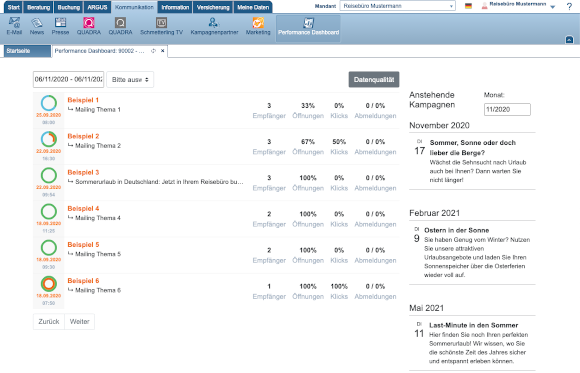Image resolution: width=580 pixels, height=373 pixels.
Task: Click the Beispiel 4 donut chart icon
Action: coord(48,211)
